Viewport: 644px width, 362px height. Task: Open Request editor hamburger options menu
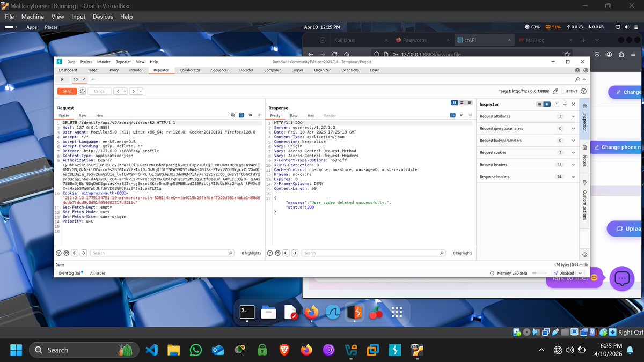[x=259, y=115]
